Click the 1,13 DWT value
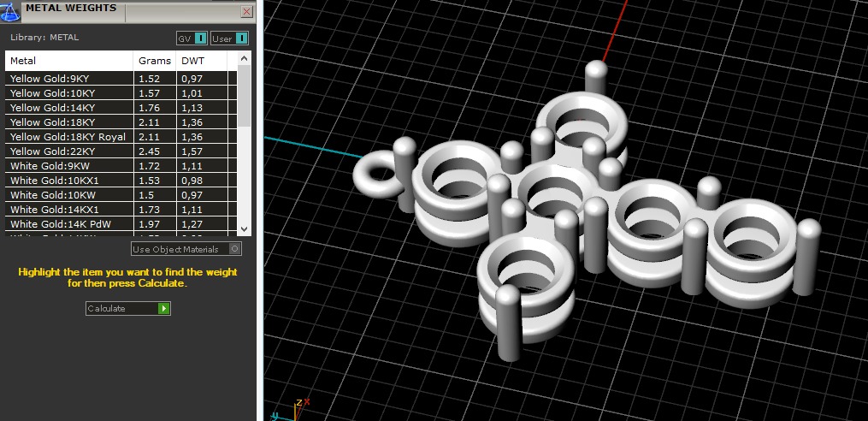Screen dimensions: 868x421 coord(192,108)
